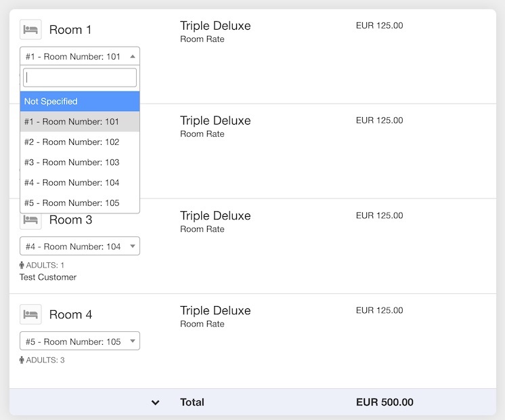Click the bed icon beside Room 1
505x420 pixels.
[30, 30]
